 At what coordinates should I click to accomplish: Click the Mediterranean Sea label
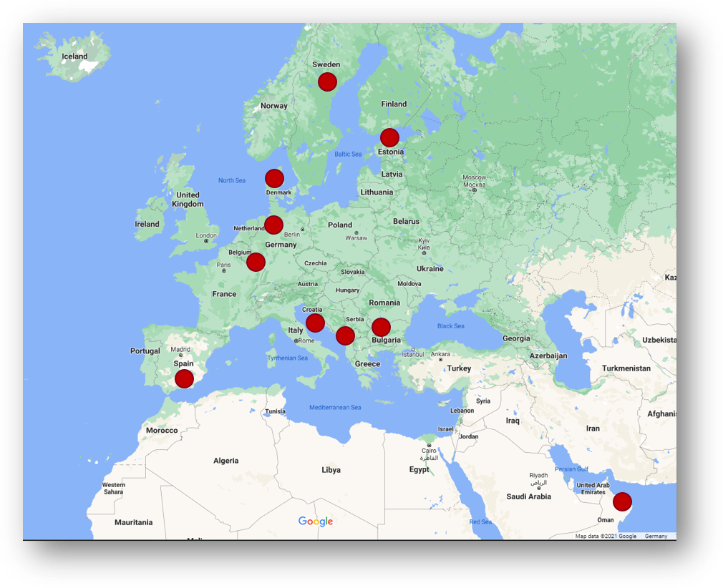335,408
